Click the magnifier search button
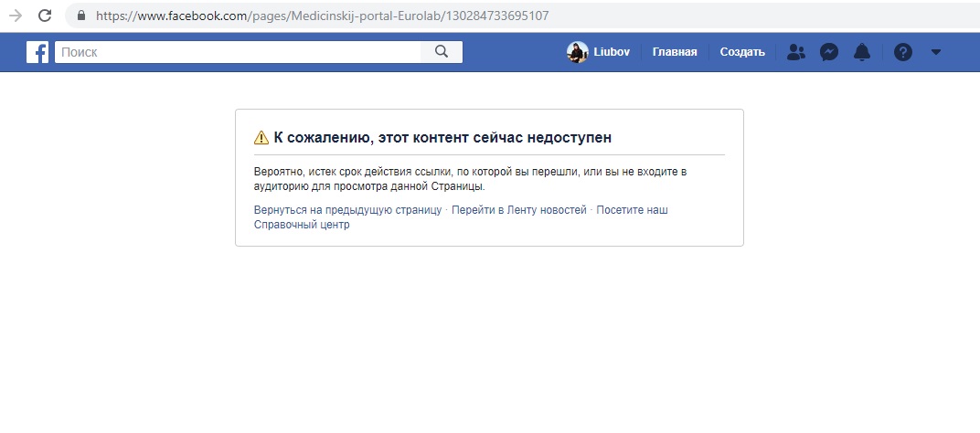Viewport: 980px width, 433px height. pyautogui.click(x=442, y=52)
